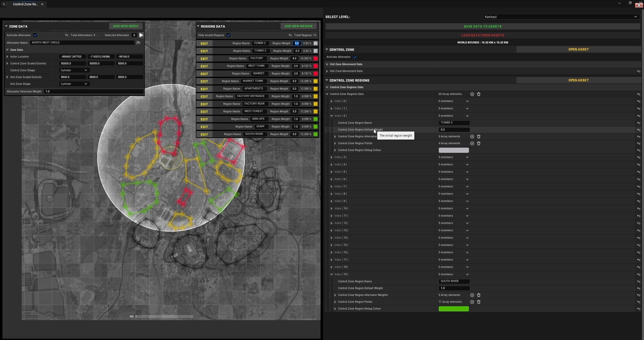This screenshot has height=340, width=644.
Task: Toggle the Hide Invalid Regions checkbox
Action: (228, 35)
